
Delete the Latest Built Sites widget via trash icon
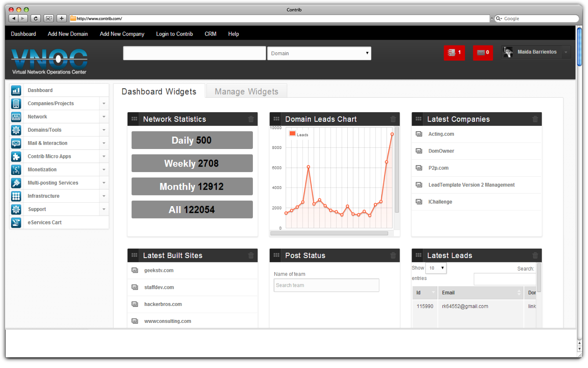pyautogui.click(x=251, y=255)
